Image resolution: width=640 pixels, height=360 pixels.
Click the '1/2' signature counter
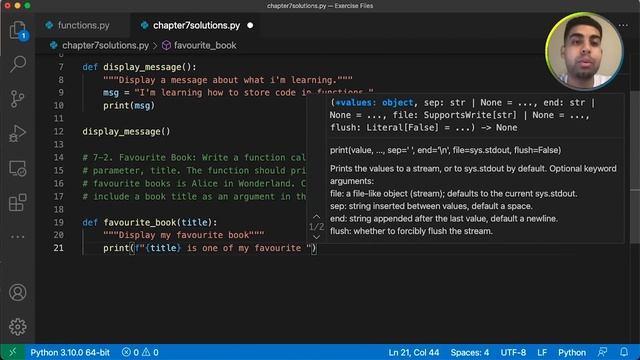(316, 227)
